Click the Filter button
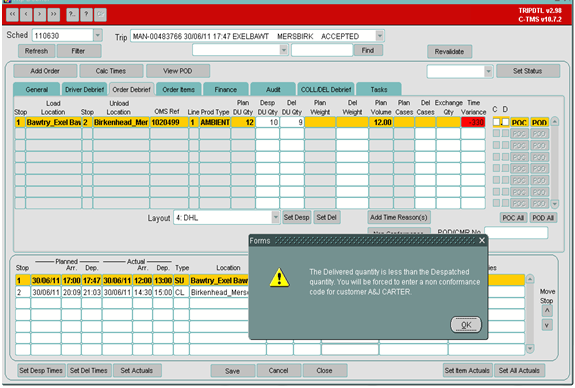 (78, 51)
